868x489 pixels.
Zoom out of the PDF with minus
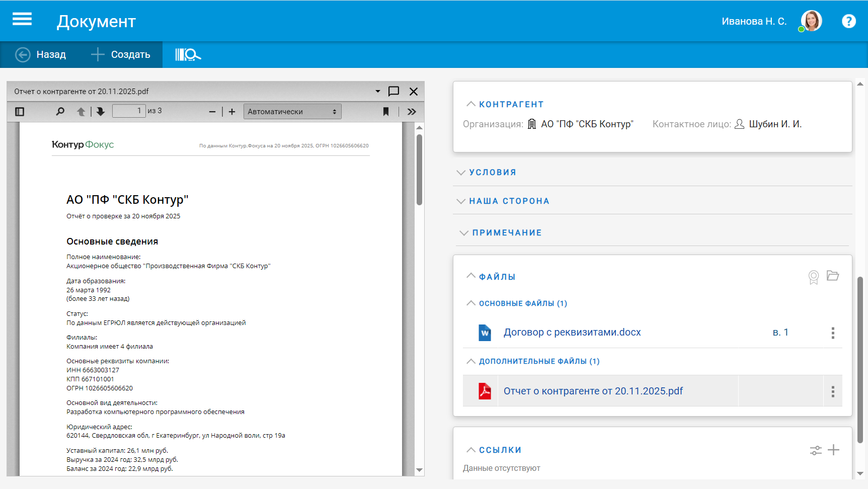coord(212,112)
